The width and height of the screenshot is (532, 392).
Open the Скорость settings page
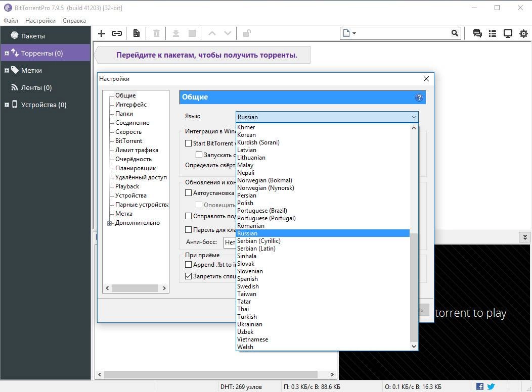pos(128,132)
